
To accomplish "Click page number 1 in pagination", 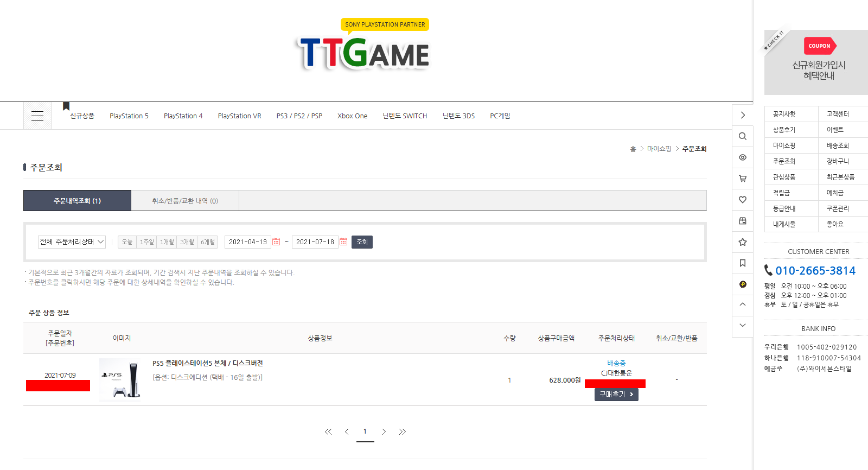I will 365,432.
